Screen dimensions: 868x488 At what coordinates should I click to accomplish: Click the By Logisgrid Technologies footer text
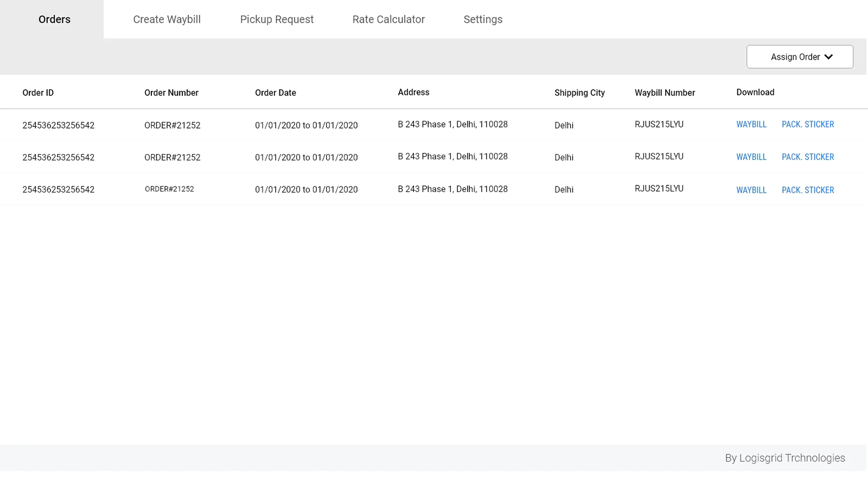click(x=784, y=458)
